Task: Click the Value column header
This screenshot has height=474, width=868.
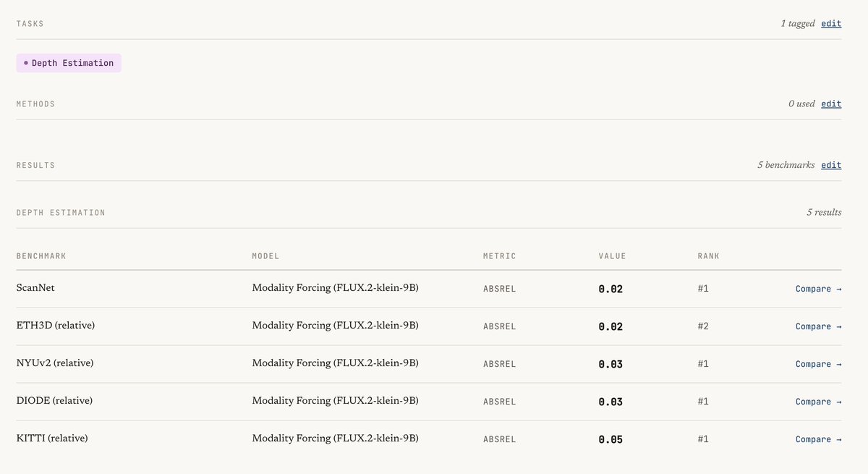Action: pyautogui.click(x=612, y=256)
